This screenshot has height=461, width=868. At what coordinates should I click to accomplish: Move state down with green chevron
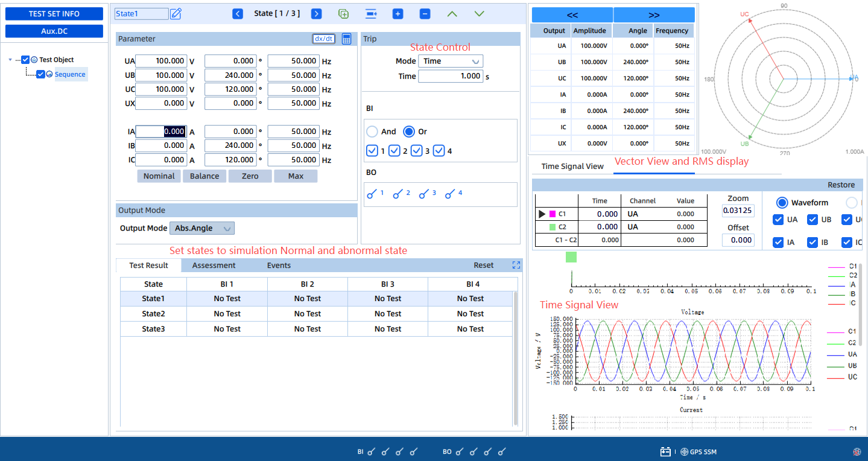tap(479, 14)
